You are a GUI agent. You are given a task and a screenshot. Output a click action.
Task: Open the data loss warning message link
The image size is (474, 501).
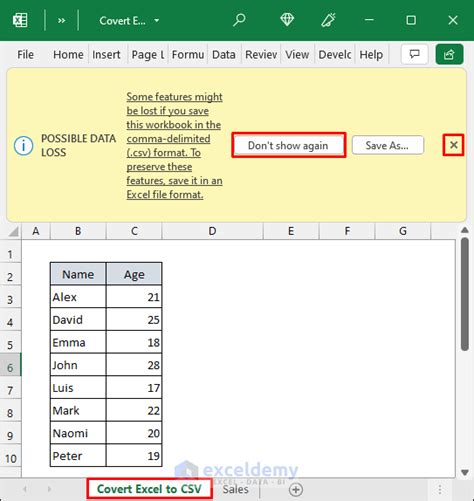point(174,146)
